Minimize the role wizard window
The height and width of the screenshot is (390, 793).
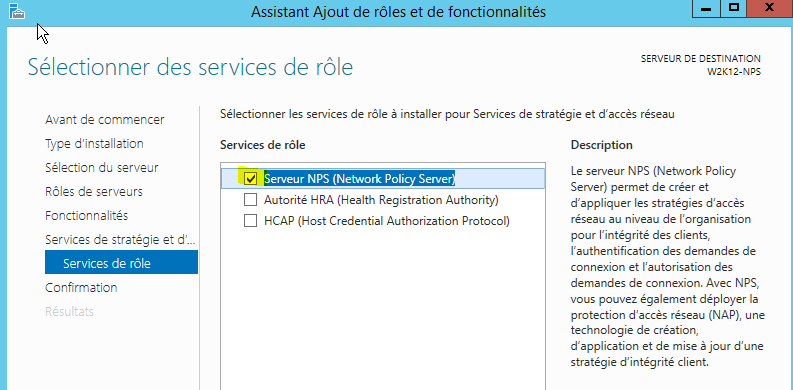[707, 9]
